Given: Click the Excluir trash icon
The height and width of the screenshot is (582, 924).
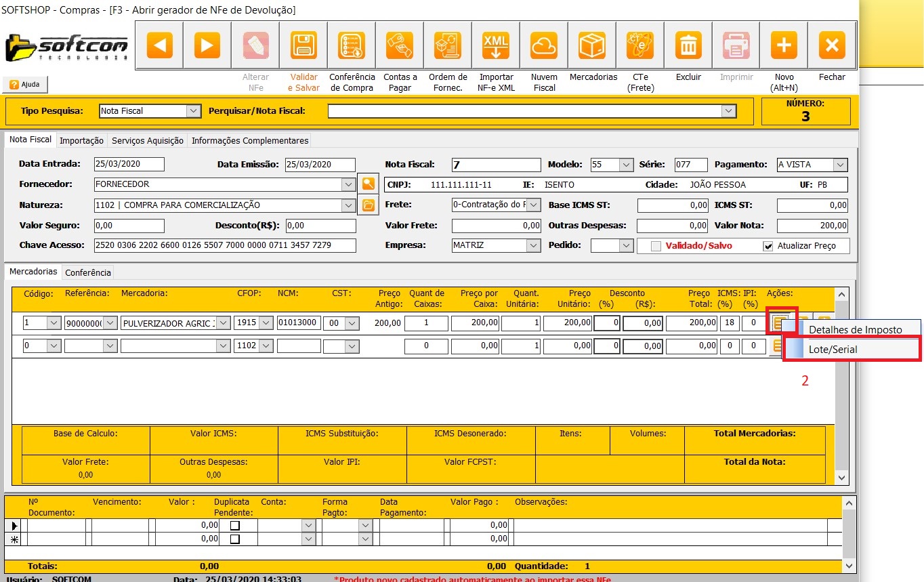Looking at the screenshot, I should [688, 46].
